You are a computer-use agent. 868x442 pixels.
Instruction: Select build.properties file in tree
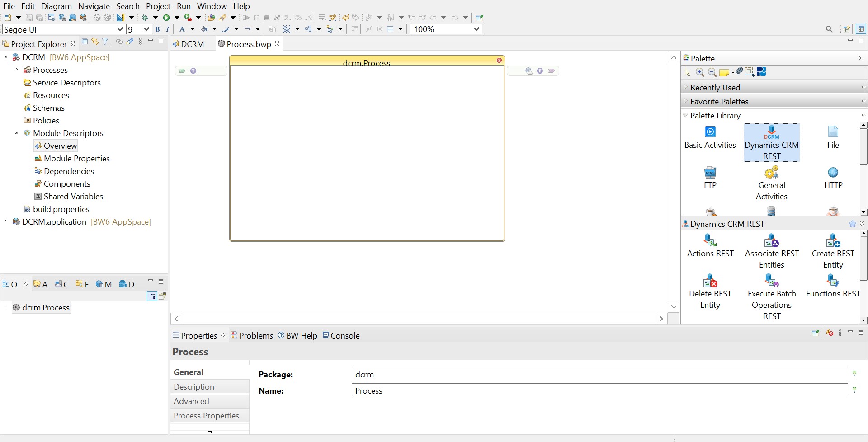61,209
